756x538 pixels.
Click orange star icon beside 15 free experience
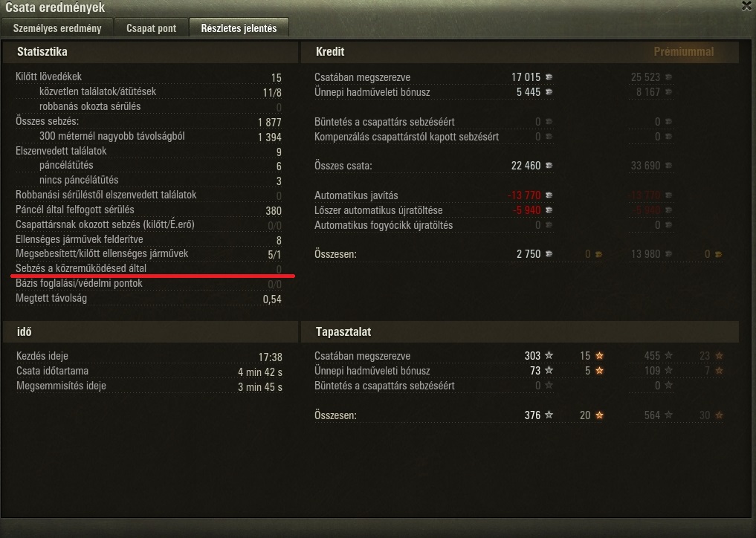(599, 355)
